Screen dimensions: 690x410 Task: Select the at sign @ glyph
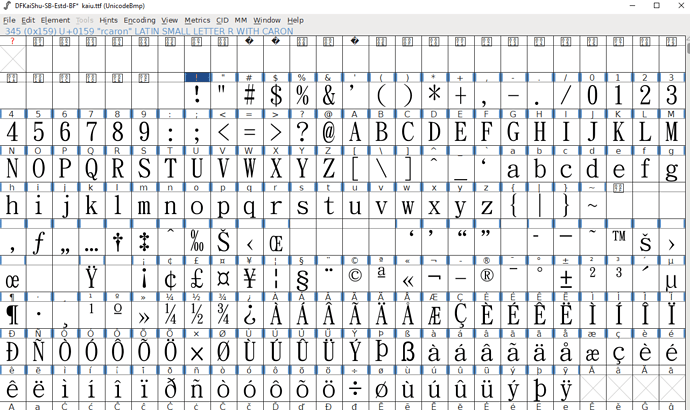point(329,132)
